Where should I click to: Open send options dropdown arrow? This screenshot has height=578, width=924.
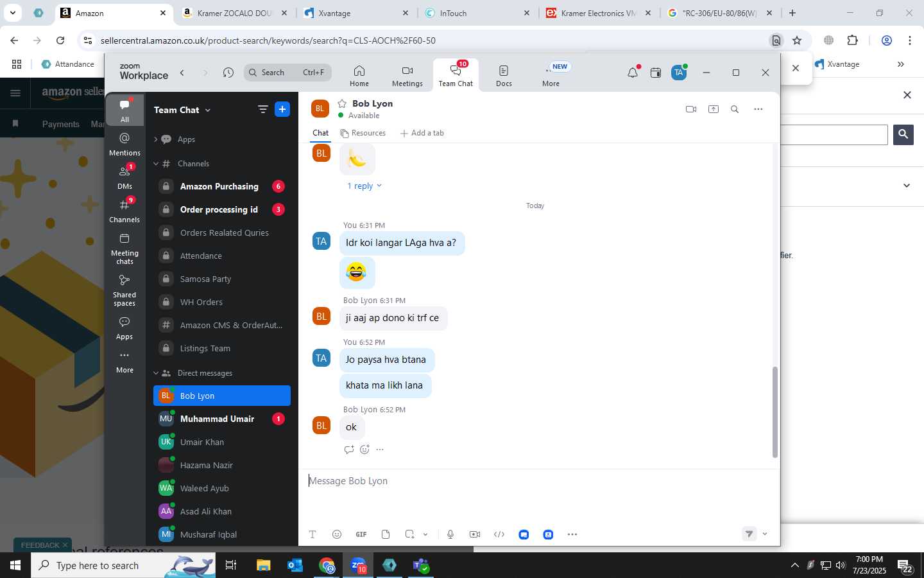point(765,534)
